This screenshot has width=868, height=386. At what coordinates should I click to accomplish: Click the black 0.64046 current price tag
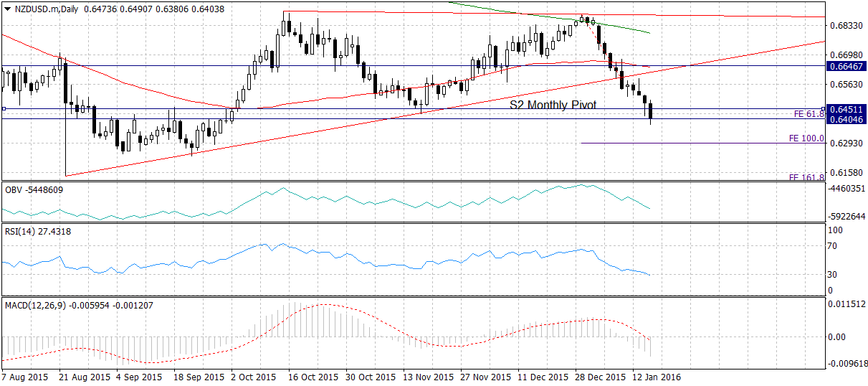tap(843, 119)
